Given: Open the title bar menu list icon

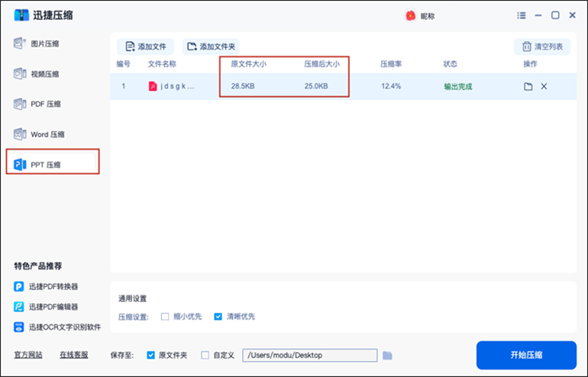Looking at the screenshot, I should point(522,15).
